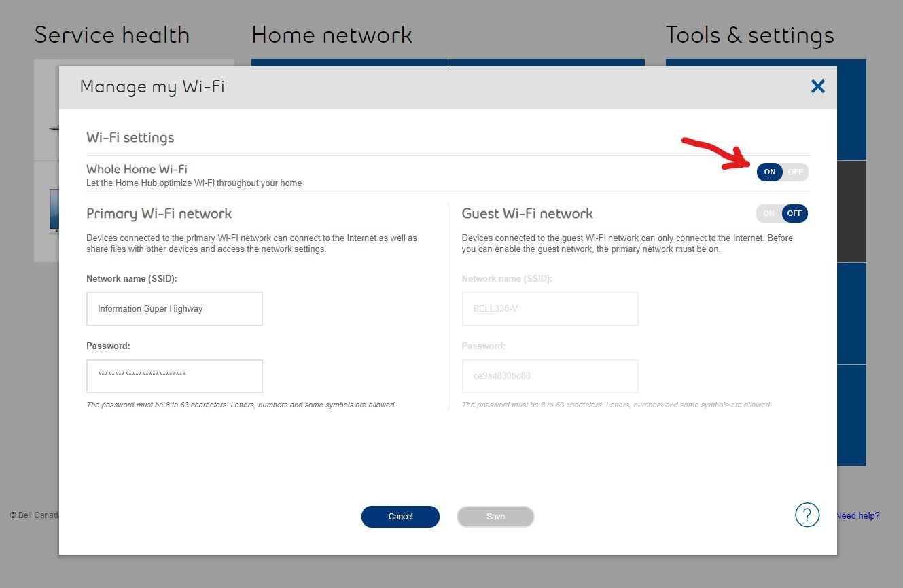Open the Tools & settings section heading
Image resolution: width=903 pixels, height=588 pixels.
pyautogui.click(x=749, y=35)
